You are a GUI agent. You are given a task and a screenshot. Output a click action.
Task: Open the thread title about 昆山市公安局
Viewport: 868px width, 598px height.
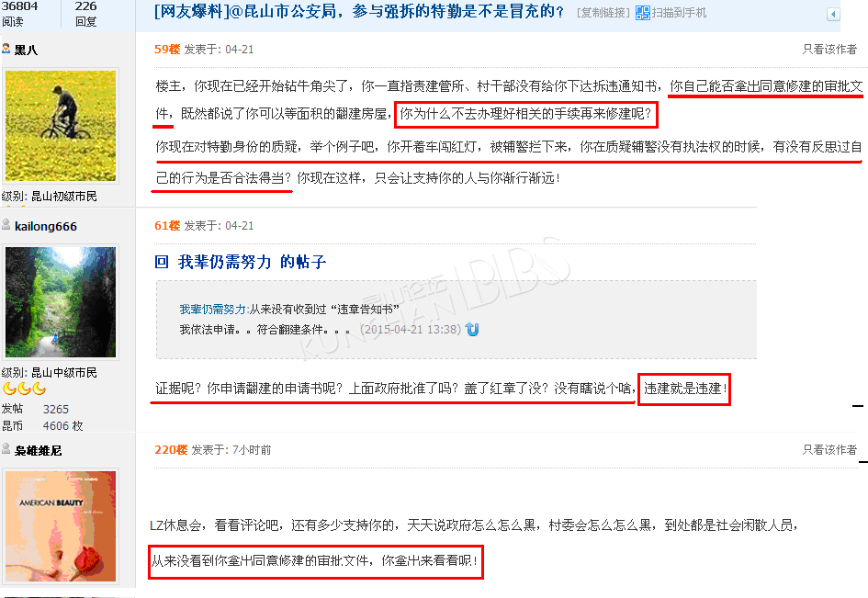pyautogui.click(x=359, y=12)
